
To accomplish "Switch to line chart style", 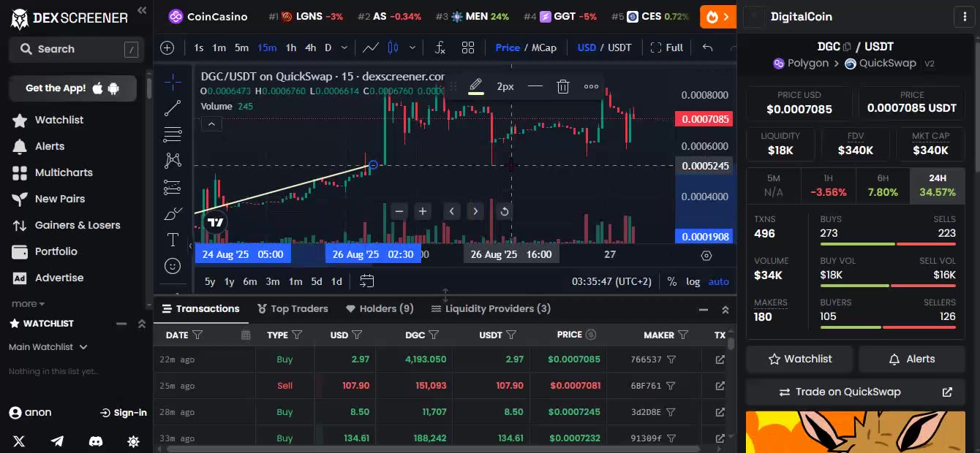I will [371, 47].
